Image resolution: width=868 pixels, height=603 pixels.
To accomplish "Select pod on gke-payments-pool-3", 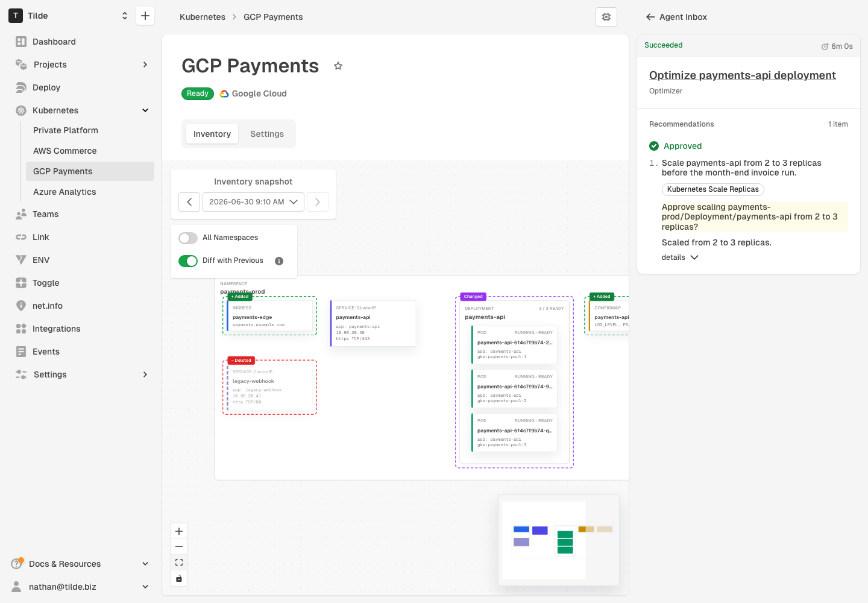I will coord(514,432).
